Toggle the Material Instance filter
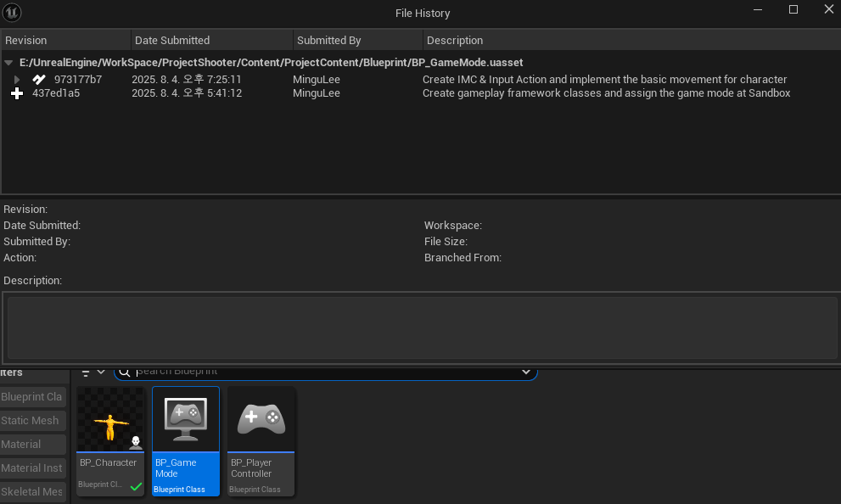 [x=33, y=468]
